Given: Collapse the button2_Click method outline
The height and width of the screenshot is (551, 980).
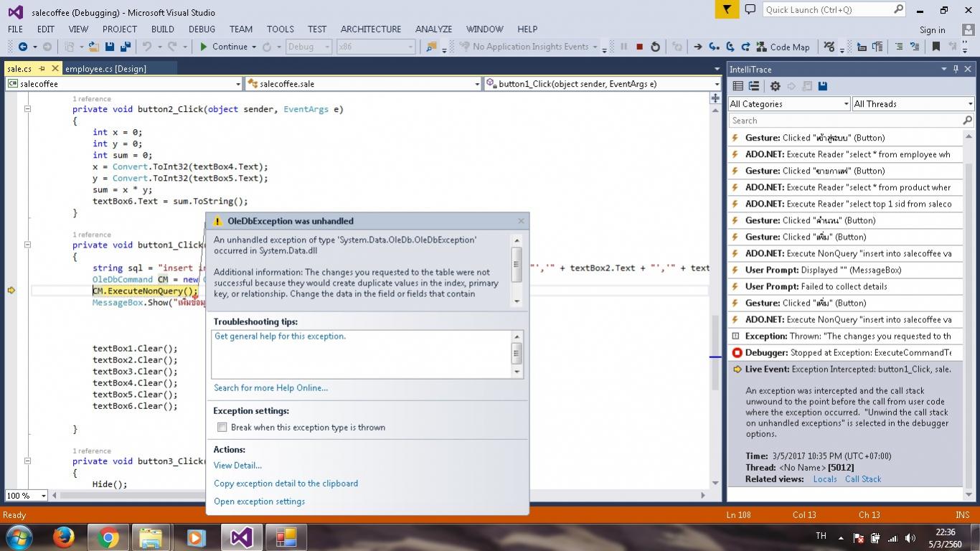Looking at the screenshot, I should (27, 109).
